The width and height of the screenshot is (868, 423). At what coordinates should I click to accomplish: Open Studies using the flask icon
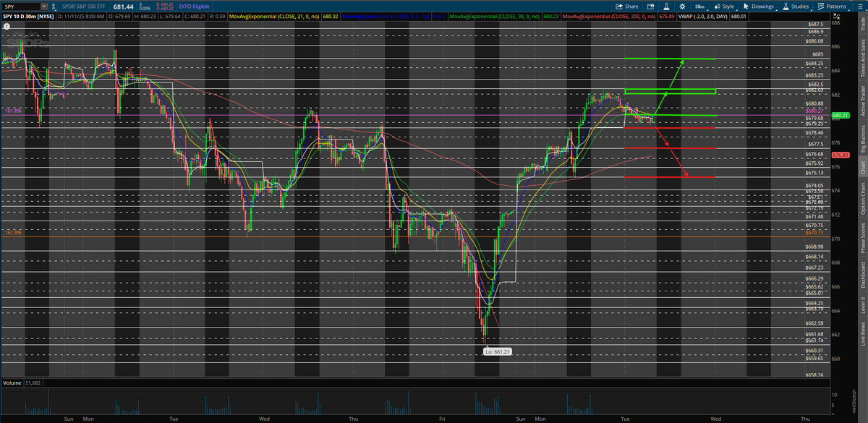click(x=786, y=6)
